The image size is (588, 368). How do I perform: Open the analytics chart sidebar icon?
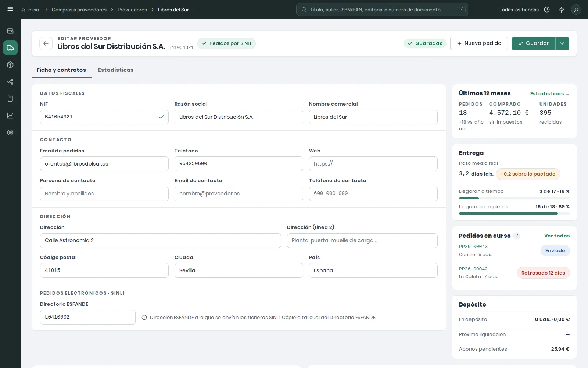tap(10, 116)
